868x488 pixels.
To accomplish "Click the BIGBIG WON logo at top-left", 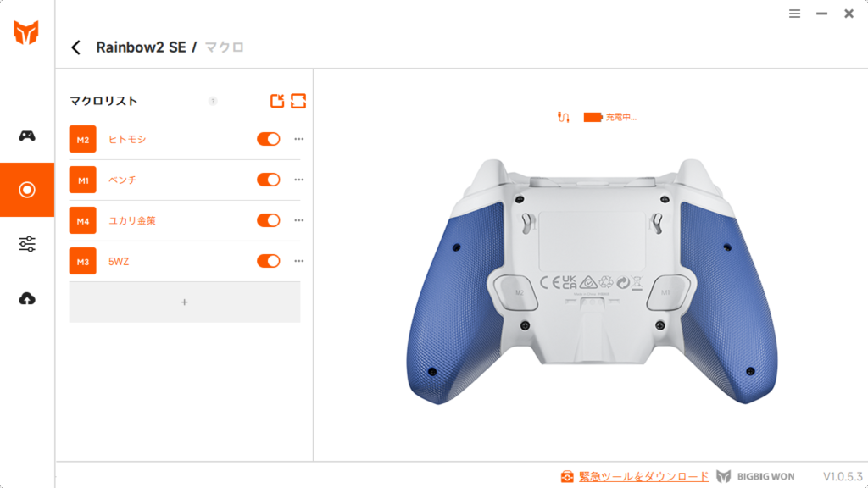I will tap(26, 33).
